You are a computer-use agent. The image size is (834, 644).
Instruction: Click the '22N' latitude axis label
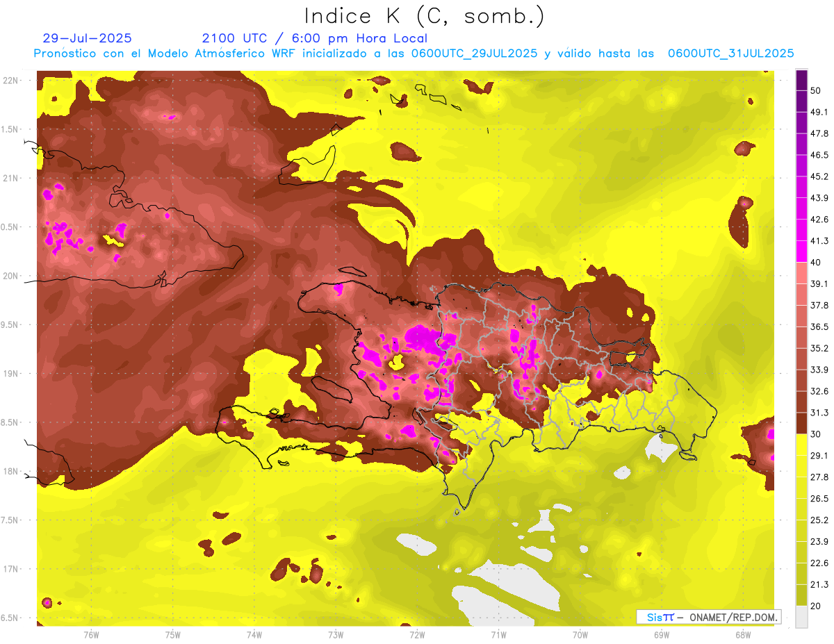coord(10,80)
